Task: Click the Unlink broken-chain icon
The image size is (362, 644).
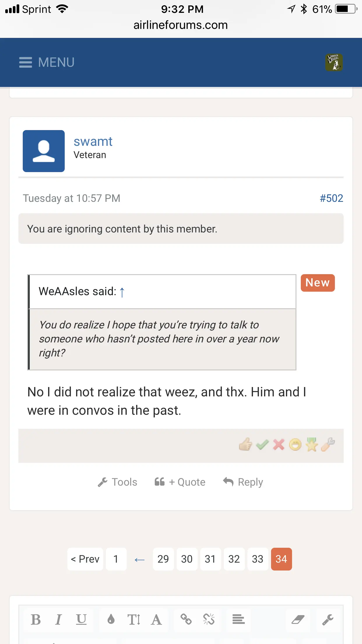Action: (209, 619)
